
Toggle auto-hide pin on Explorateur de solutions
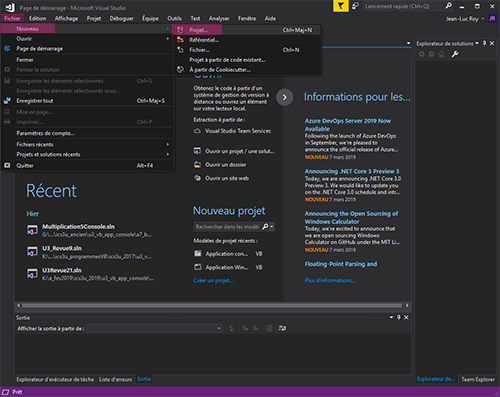point(485,43)
